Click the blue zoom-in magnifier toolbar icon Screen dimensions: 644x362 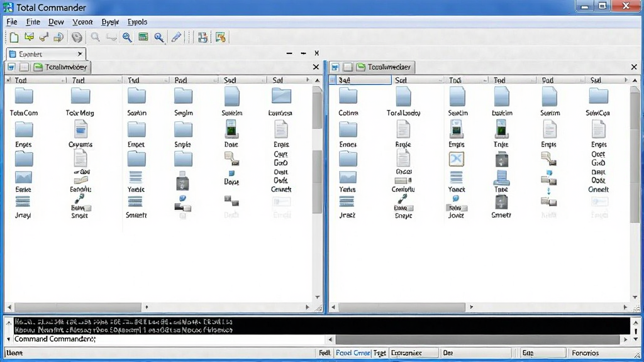[127, 37]
